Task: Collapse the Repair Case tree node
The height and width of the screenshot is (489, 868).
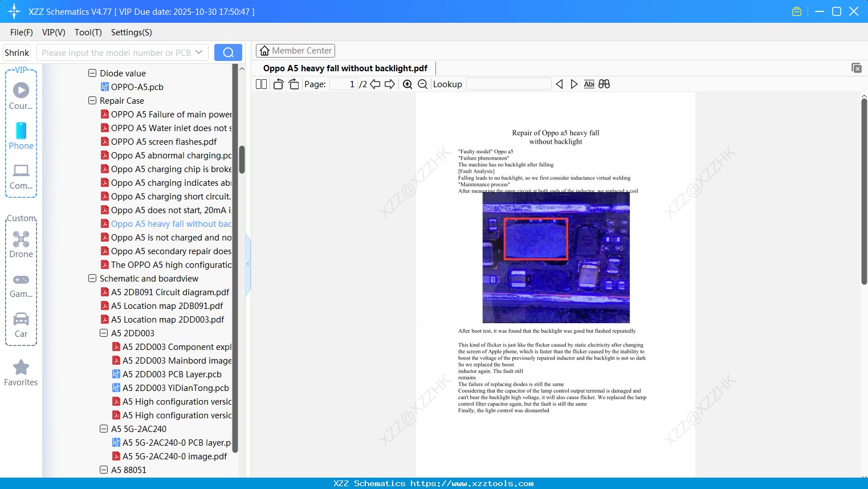Action: click(x=92, y=100)
